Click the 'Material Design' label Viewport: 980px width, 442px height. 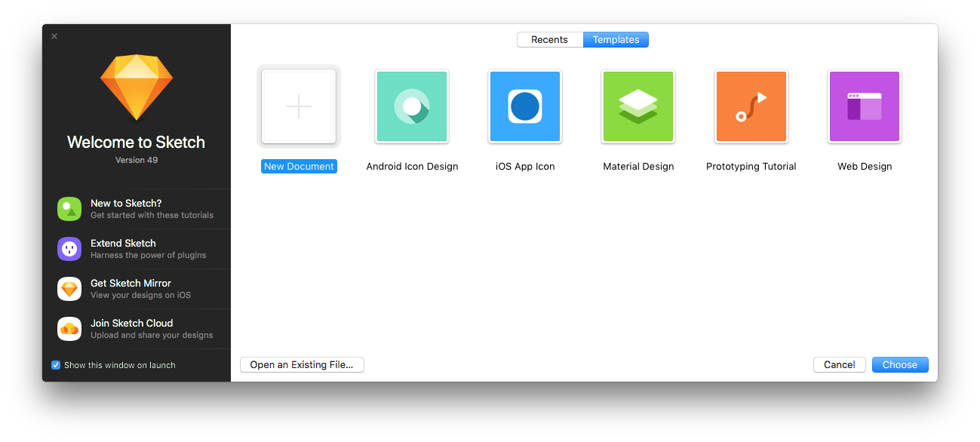click(x=638, y=167)
